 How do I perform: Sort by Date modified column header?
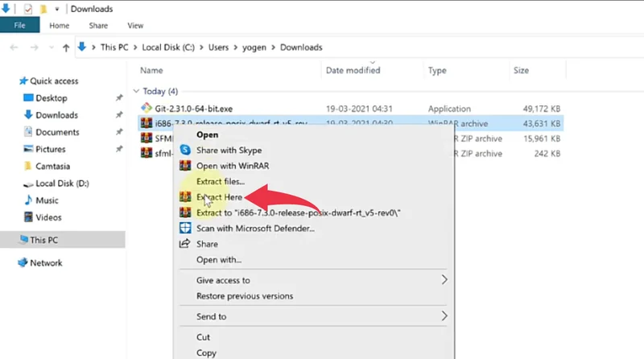click(353, 71)
